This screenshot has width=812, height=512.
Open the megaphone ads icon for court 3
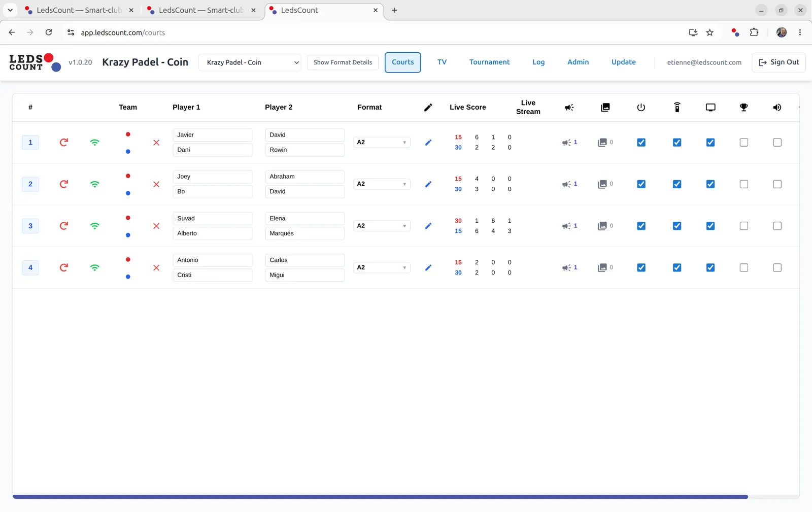566,226
